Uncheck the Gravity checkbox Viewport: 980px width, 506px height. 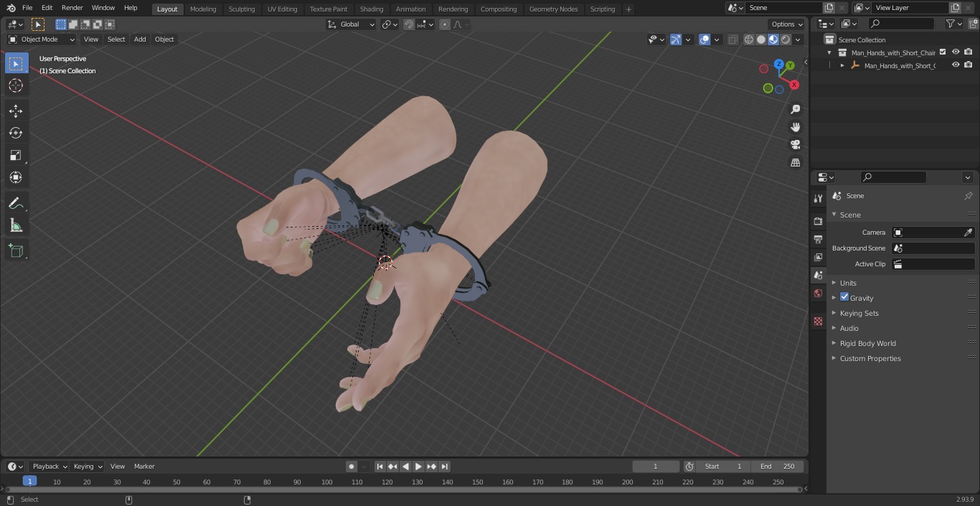(x=844, y=297)
